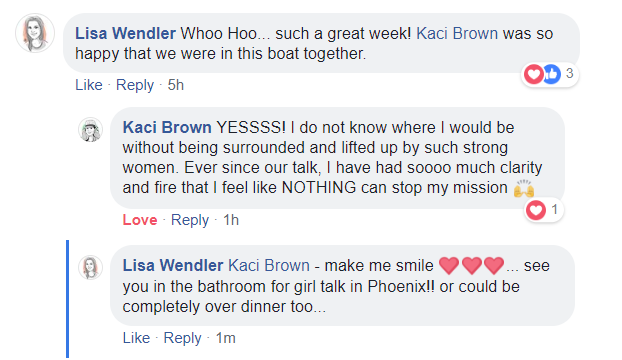Viewport: 622px width, 360px height.
Task: Click the 5h timestamp on top comment
Action: (x=176, y=85)
